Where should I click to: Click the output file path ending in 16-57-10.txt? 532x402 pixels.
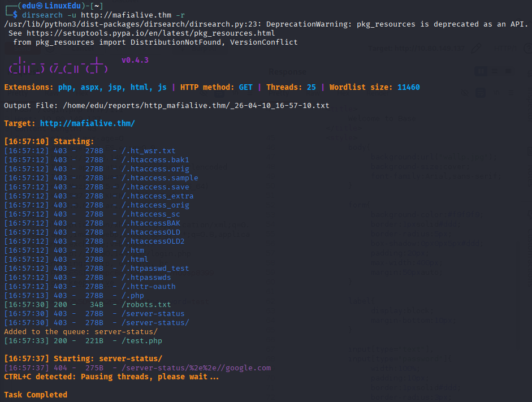point(196,106)
